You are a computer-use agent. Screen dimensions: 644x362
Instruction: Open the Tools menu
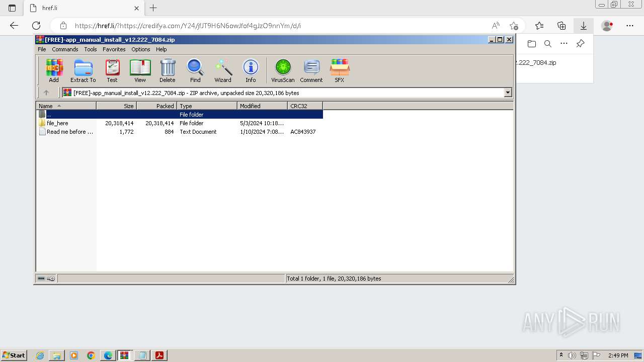pyautogui.click(x=91, y=49)
